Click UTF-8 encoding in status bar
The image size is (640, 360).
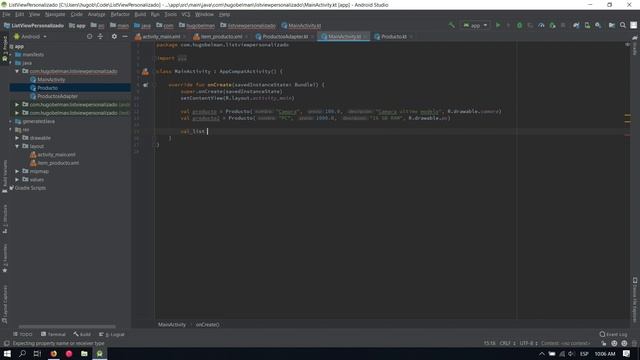point(528,343)
